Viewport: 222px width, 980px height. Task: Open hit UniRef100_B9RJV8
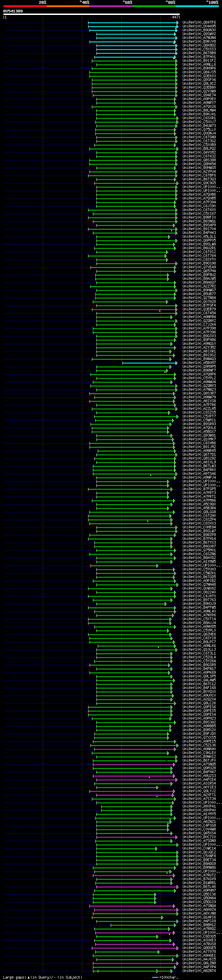[x=199, y=41]
